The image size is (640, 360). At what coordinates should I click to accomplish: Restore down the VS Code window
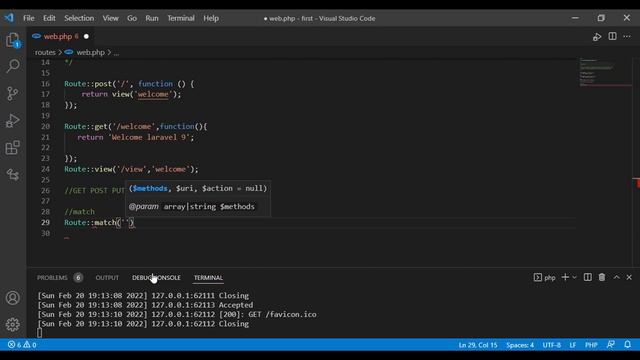601,18
